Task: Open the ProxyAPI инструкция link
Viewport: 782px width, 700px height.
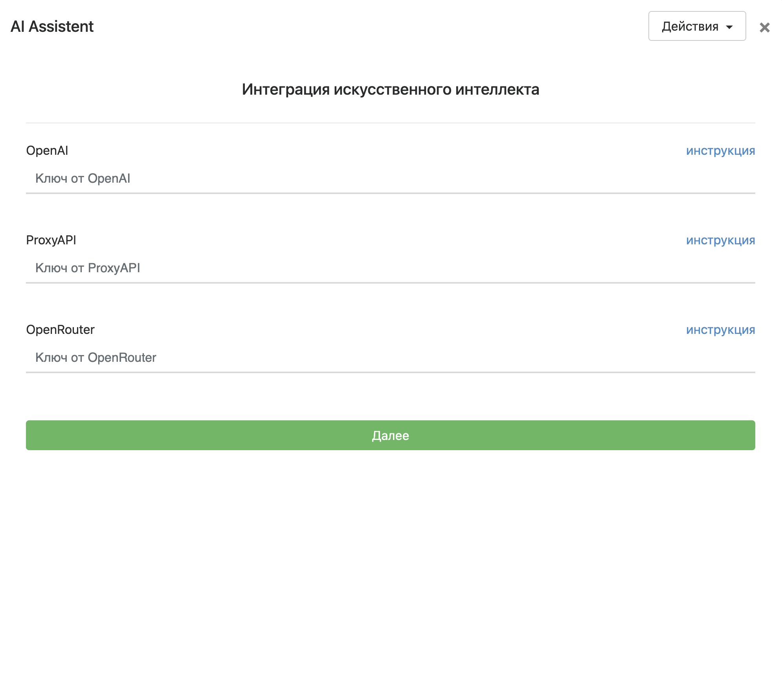Action: click(720, 240)
